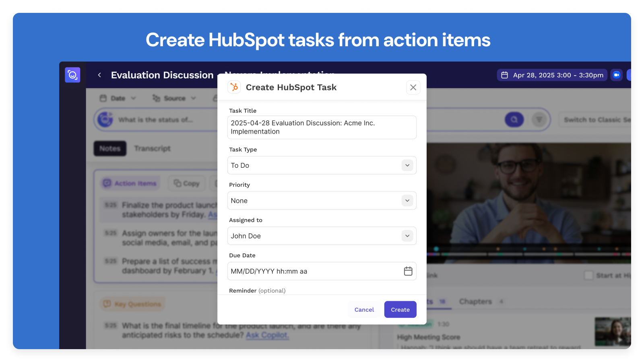Click the HubSpot logo in dialog header

click(234, 87)
